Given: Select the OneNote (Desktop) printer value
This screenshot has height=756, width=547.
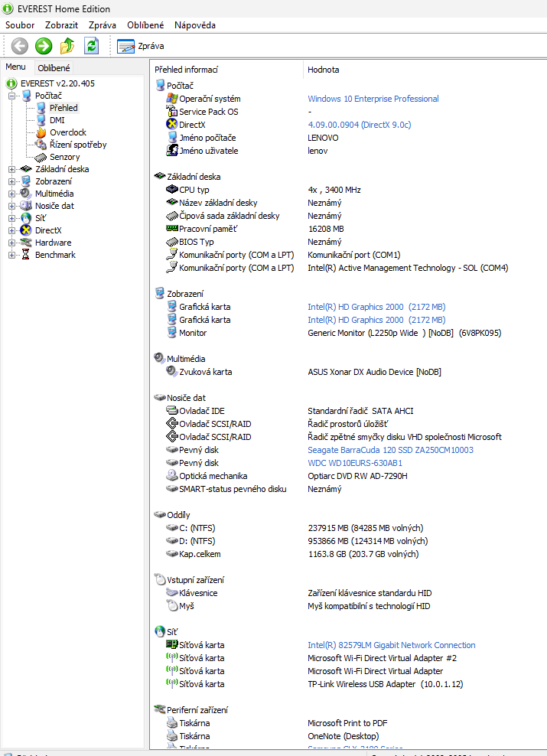Looking at the screenshot, I should coord(344,736).
